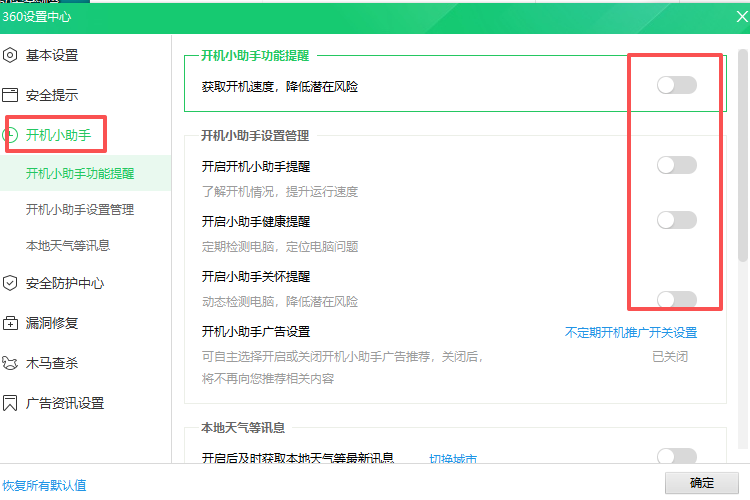Screen dimensions: 750x500
Task: Toggle 获取开机速度，降低潜在风险 switch
Action: [x=676, y=85]
